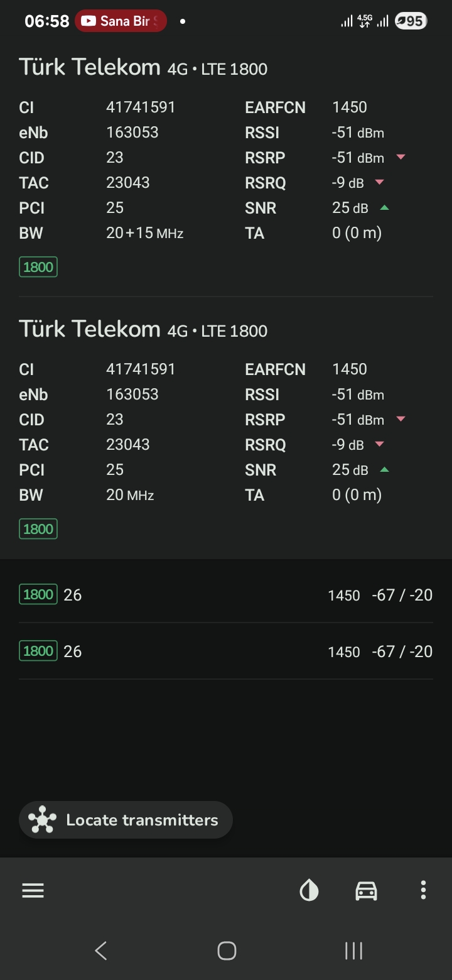Tap the BW 20+15 MHz value
This screenshot has width=452, height=980.
tap(145, 233)
